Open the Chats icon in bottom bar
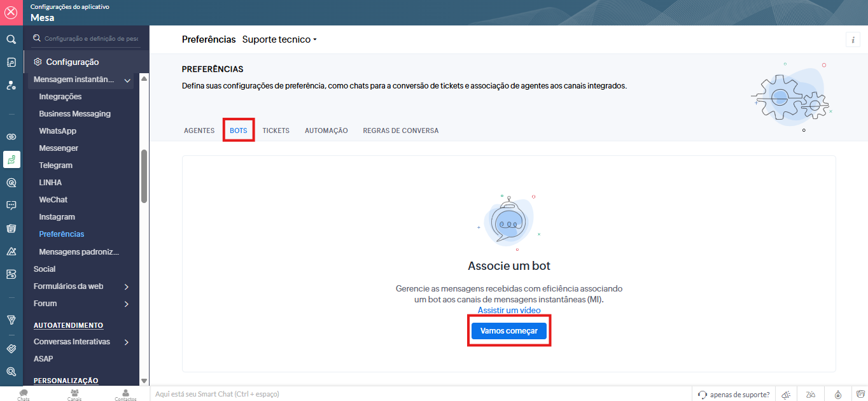This screenshot has width=868, height=401. click(24, 395)
